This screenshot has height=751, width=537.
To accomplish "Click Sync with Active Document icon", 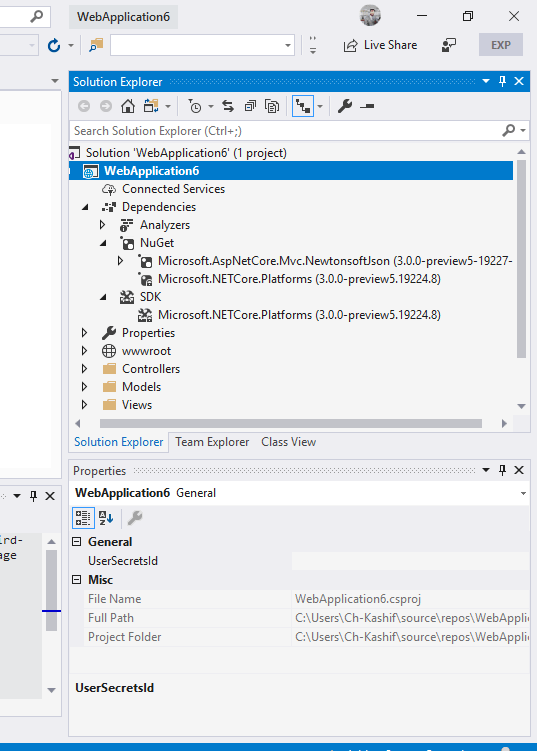I will 228,106.
